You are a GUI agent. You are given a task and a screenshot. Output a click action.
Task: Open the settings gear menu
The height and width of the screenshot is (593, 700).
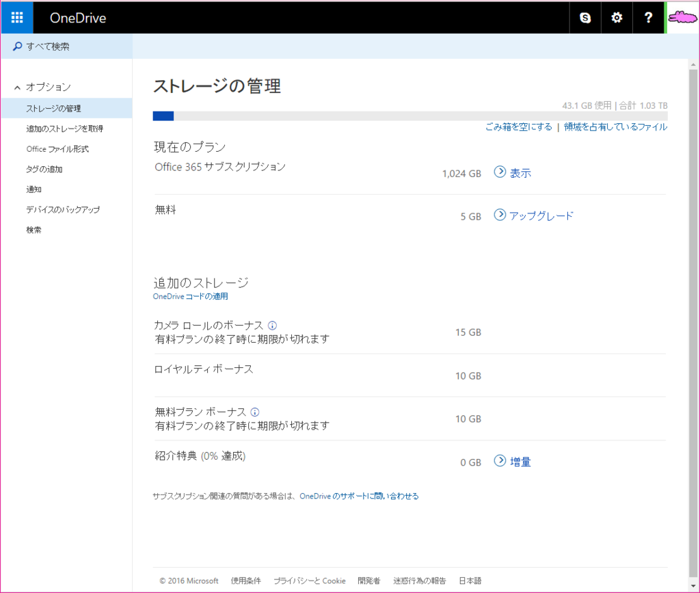coord(617,17)
